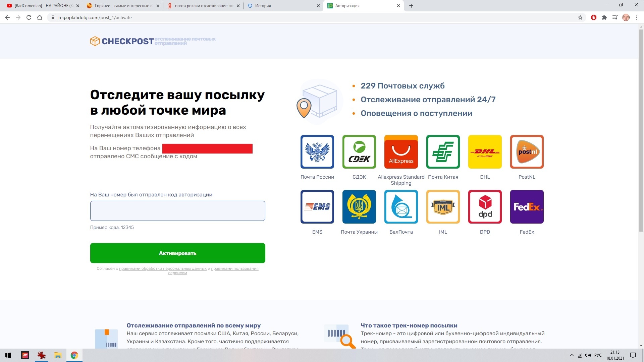Click the FedEx purple icon
644x362 pixels.
pos(527,207)
